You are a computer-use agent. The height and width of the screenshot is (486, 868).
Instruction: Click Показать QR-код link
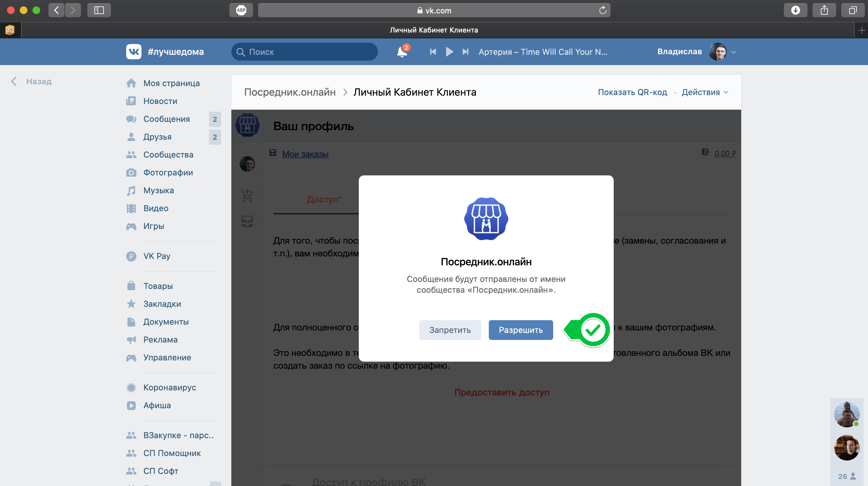click(632, 92)
